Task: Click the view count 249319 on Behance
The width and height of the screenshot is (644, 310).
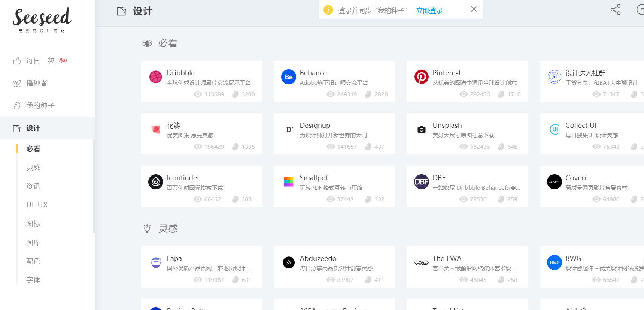Action: (347, 94)
